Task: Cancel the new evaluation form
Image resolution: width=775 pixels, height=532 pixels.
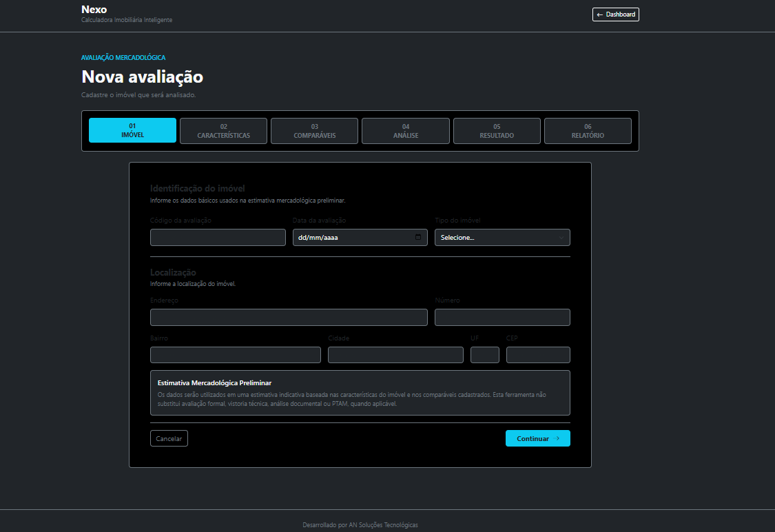Action: (x=169, y=438)
